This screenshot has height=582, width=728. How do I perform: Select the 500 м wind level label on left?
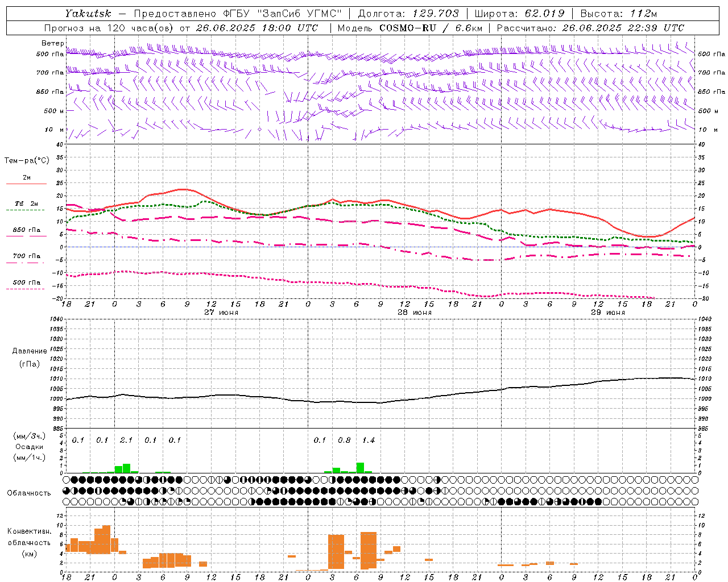pyautogui.click(x=54, y=111)
